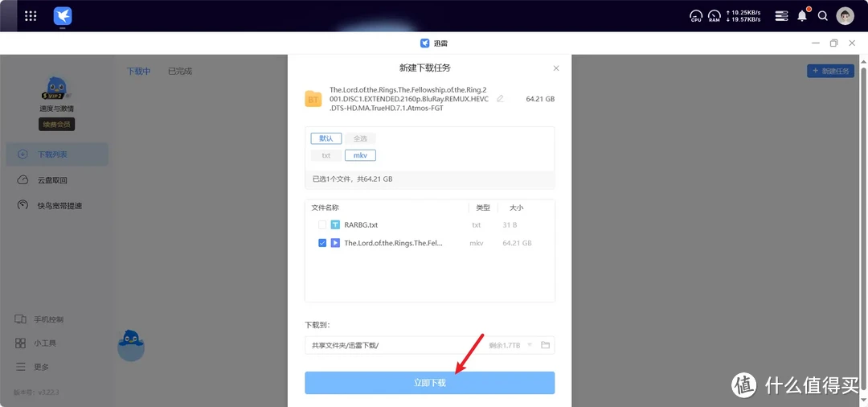Click the RARBG.txt text file icon

click(x=335, y=225)
